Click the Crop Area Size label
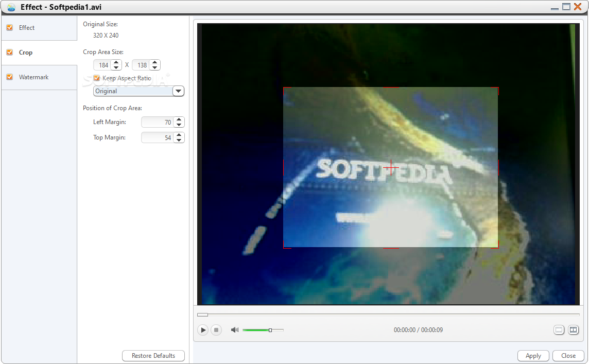The height and width of the screenshot is (364, 589). pyautogui.click(x=103, y=52)
